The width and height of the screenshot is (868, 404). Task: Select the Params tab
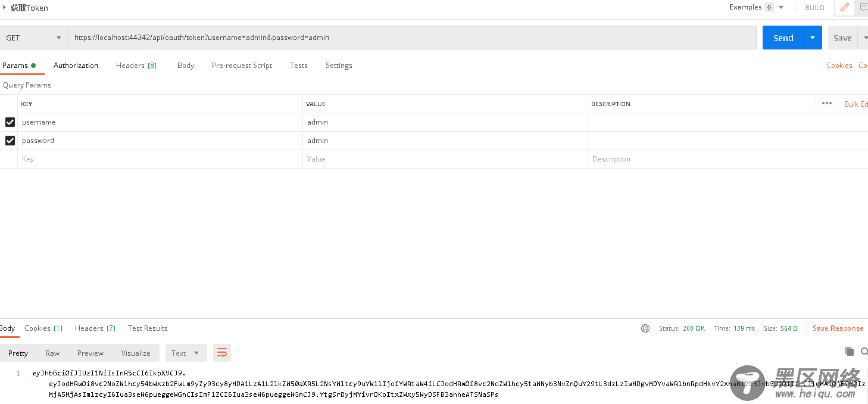pyautogui.click(x=19, y=66)
